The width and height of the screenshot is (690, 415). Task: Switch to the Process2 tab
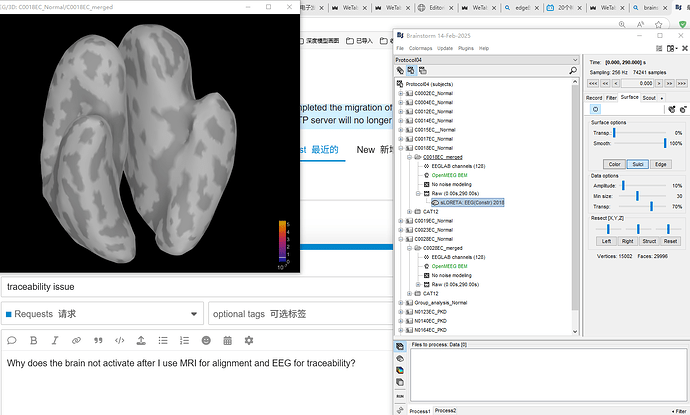[x=445, y=411]
